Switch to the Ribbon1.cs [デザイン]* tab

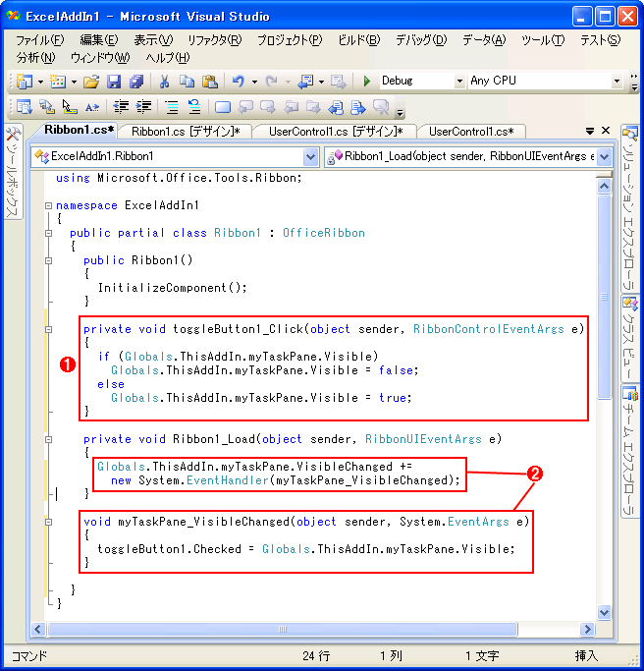coord(186,132)
